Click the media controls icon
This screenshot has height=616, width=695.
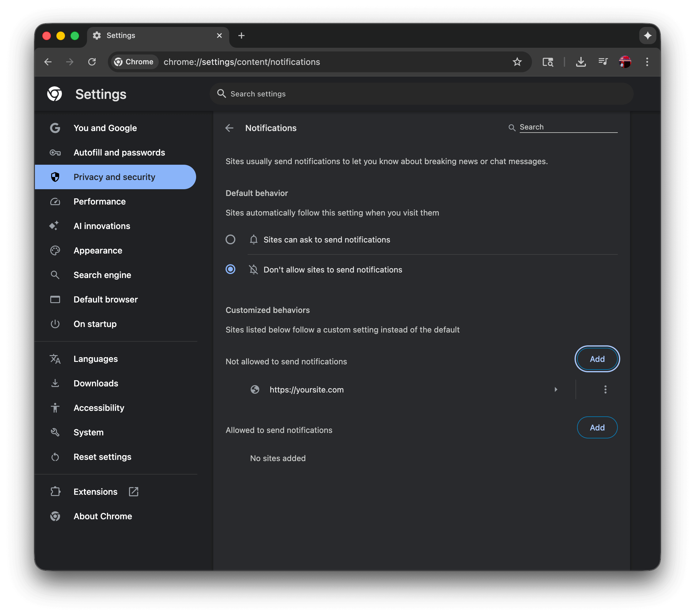603,62
